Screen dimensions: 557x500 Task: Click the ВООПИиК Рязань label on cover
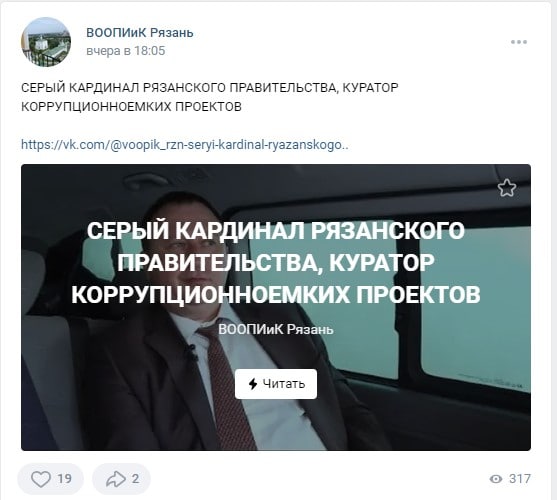pos(276,329)
